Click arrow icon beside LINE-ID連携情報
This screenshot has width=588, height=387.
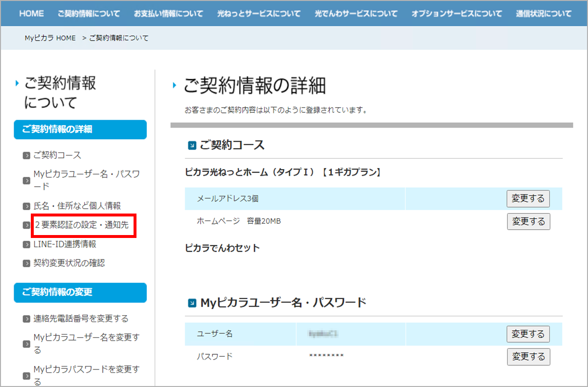tap(26, 245)
